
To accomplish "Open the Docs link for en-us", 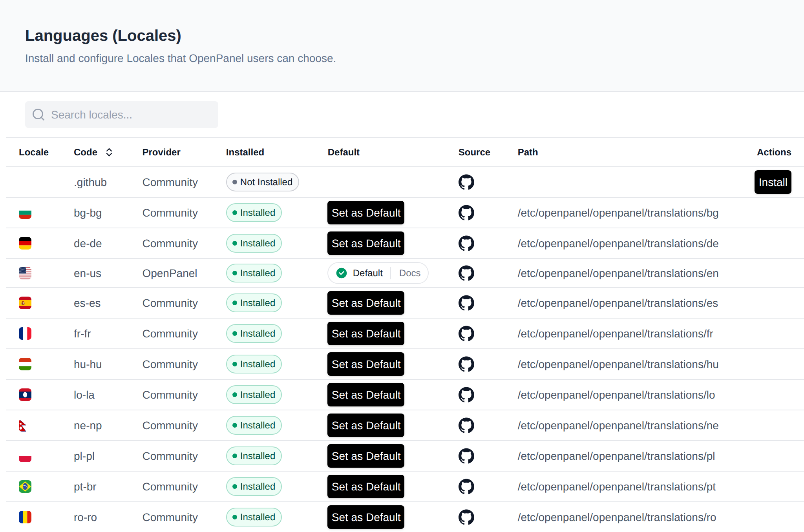I will [x=409, y=273].
